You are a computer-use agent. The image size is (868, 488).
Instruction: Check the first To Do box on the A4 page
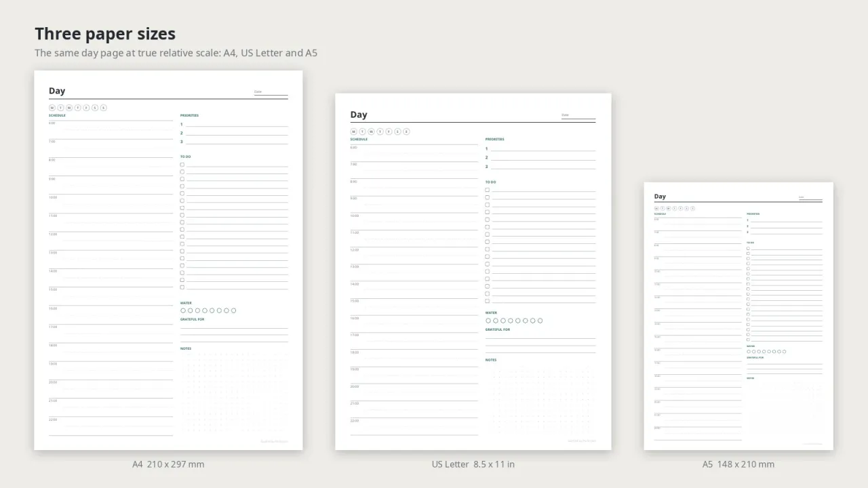pyautogui.click(x=182, y=165)
